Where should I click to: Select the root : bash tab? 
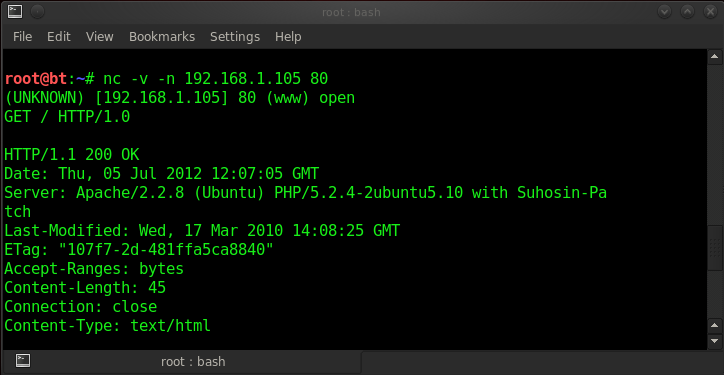coord(182,361)
